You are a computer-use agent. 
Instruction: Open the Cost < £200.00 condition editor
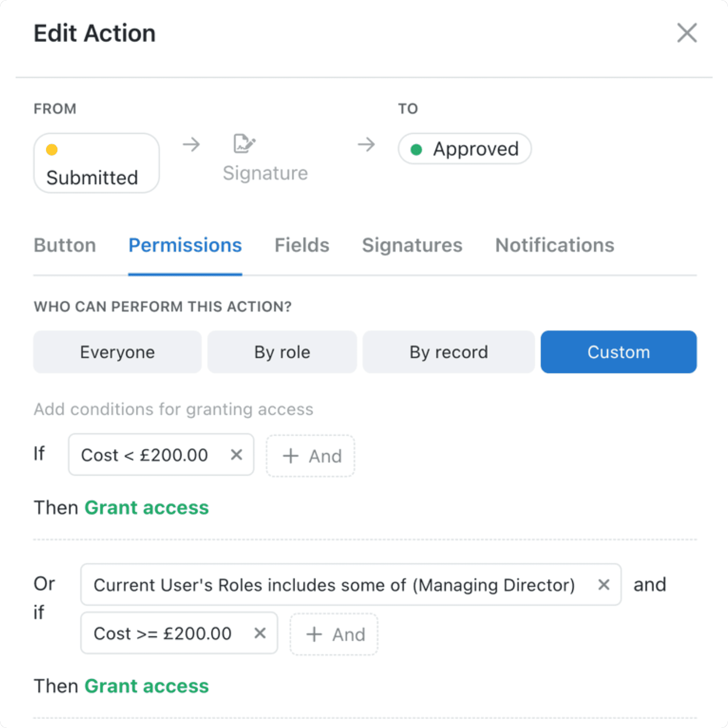[144, 455]
